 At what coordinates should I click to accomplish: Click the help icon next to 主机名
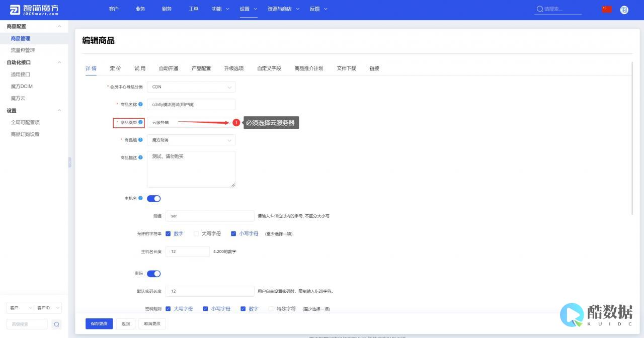[140, 198]
